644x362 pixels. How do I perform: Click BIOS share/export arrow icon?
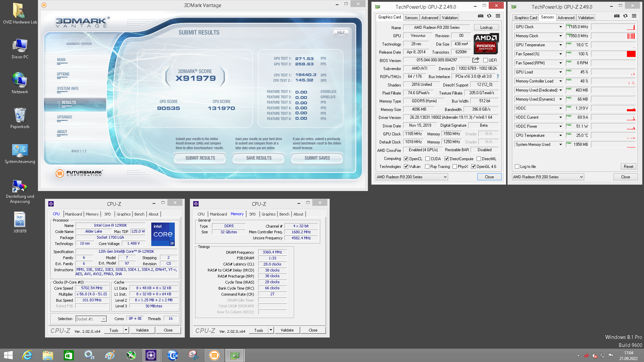(x=476, y=60)
